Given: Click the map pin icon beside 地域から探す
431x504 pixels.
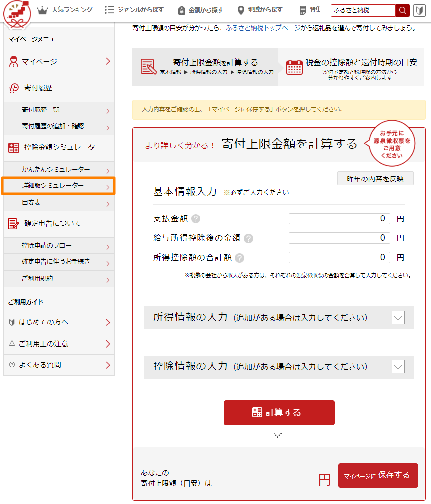Looking at the screenshot, I should point(241,10).
